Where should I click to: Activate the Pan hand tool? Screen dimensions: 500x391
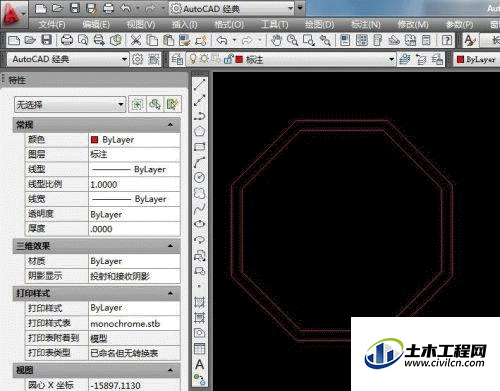[276, 40]
